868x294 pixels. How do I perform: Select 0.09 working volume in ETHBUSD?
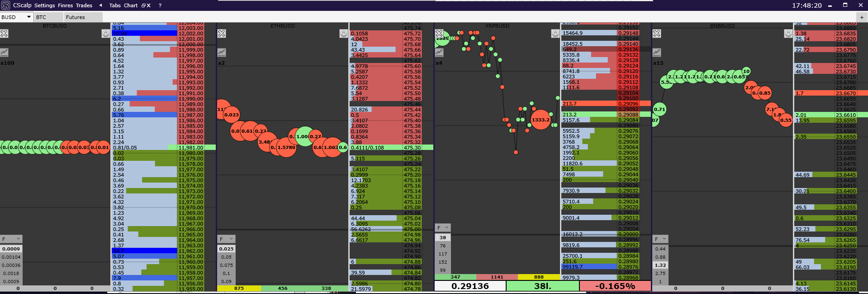click(x=226, y=281)
